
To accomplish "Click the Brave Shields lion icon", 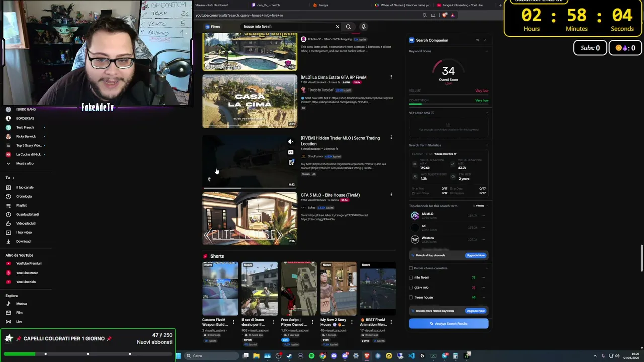I will tap(444, 15).
